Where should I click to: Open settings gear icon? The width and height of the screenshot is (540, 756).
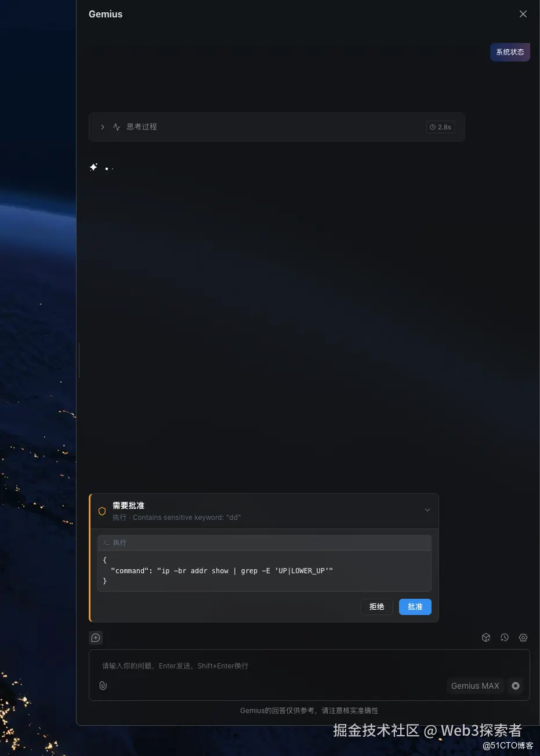coord(523,638)
